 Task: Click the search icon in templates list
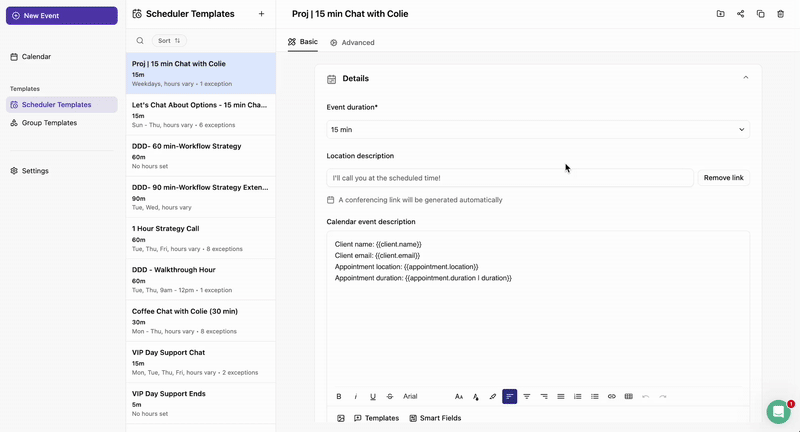pyautogui.click(x=140, y=41)
